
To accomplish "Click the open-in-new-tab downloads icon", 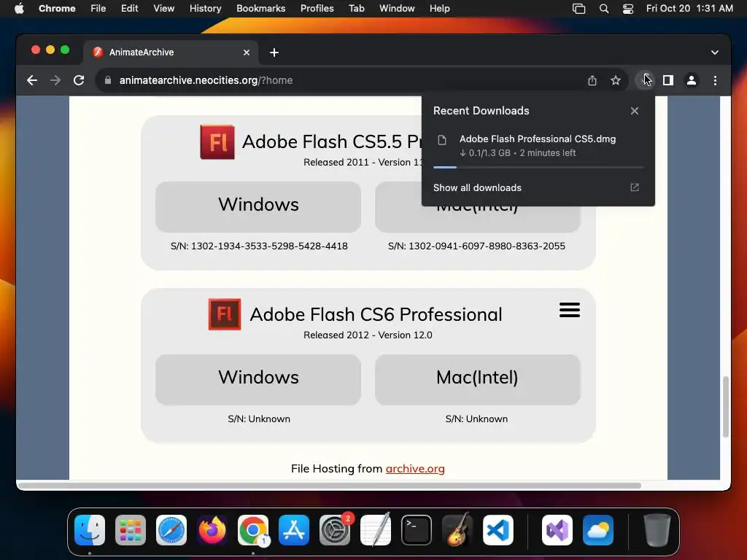I will [635, 187].
